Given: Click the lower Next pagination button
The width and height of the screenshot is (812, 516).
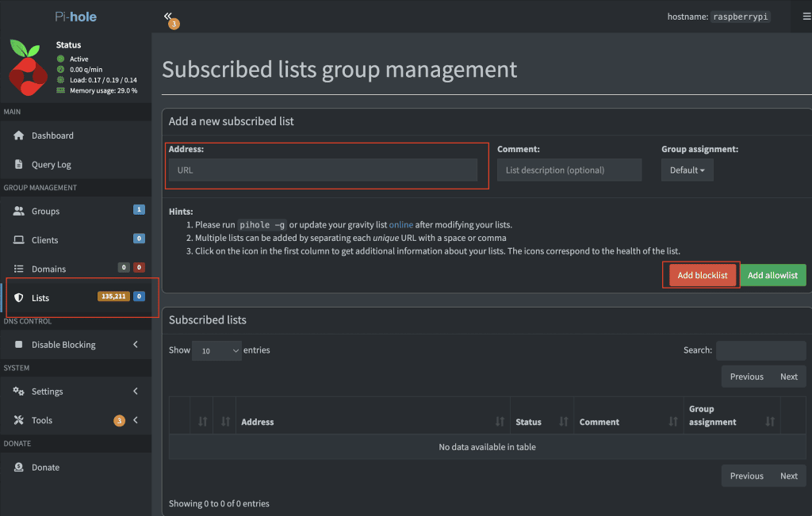Looking at the screenshot, I should (789, 476).
